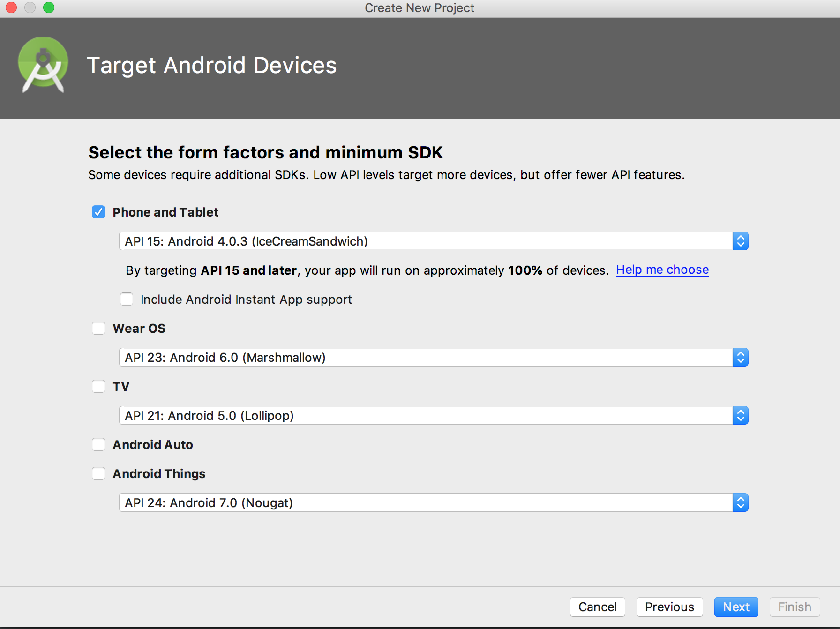Click the Android Things dropdown arrow stepper
840x629 pixels.
(740, 503)
